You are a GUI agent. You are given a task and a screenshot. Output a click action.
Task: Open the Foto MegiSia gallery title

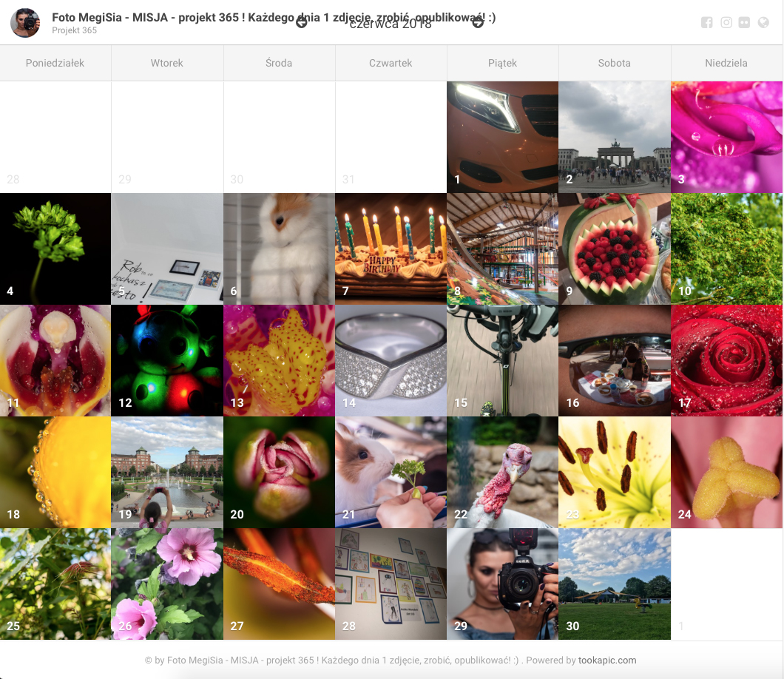(x=274, y=18)
